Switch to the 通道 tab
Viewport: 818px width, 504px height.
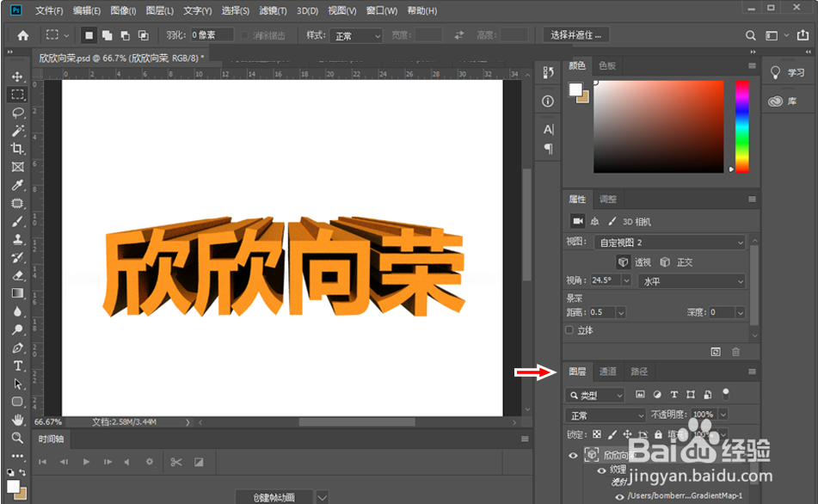tap(608, 371)
